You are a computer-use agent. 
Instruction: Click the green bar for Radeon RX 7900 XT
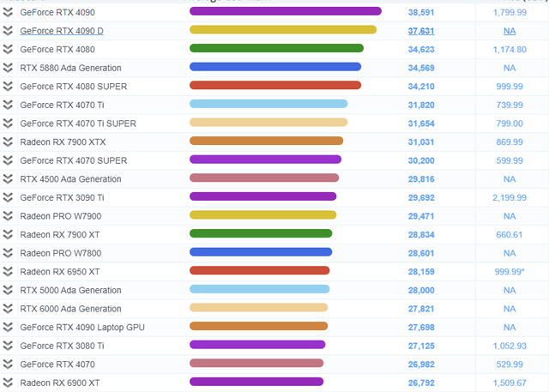[260, 233]
